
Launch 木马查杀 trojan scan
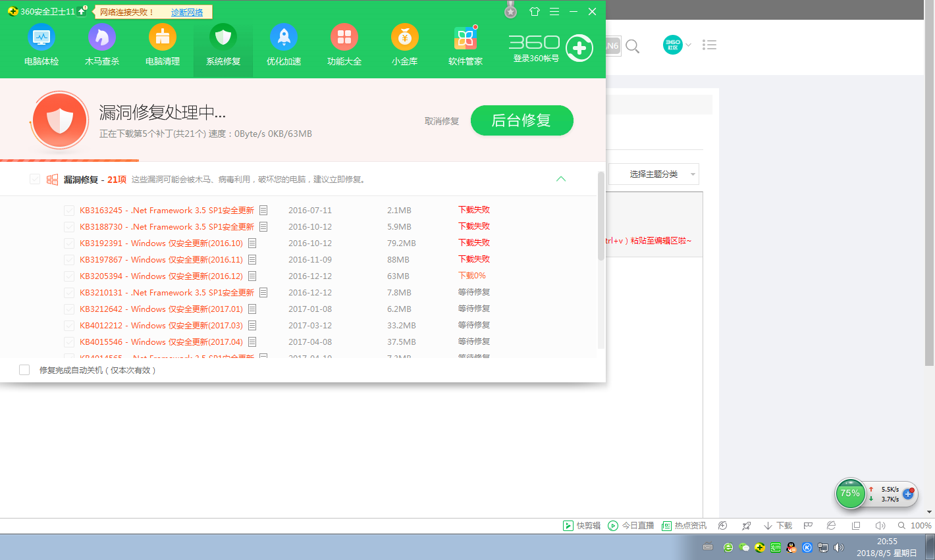[x=101, y=45]
